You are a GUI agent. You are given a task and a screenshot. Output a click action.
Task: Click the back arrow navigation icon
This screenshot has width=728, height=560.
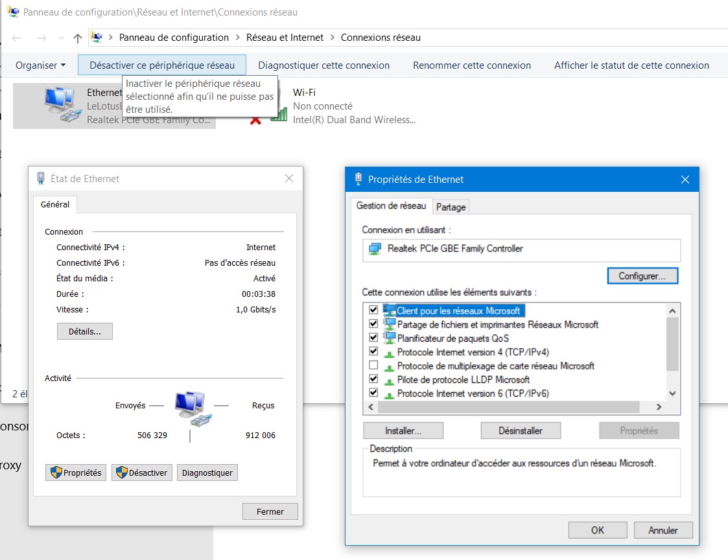pyautogui.click(x=18, y=38)
